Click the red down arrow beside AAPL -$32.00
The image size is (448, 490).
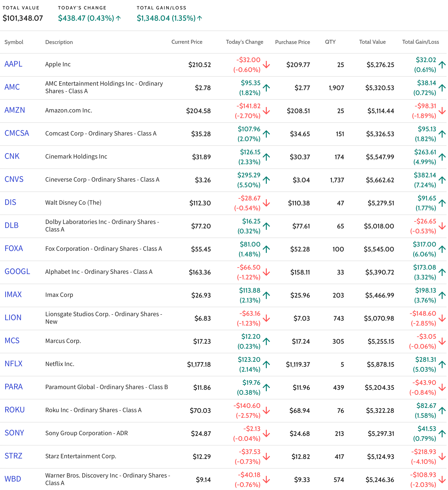(x=266, y=65)
